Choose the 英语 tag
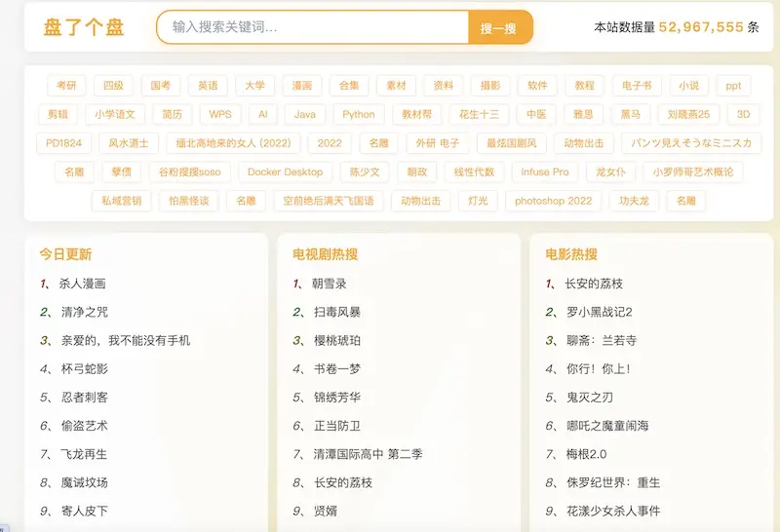The image size is (780, 532). point(208,86)
